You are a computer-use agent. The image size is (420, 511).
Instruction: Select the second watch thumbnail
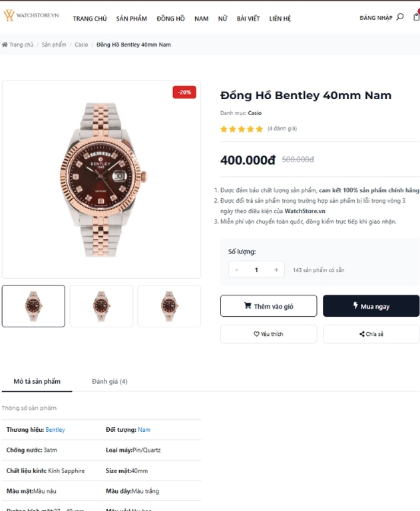pyautogui.click(x=101, y=306)
